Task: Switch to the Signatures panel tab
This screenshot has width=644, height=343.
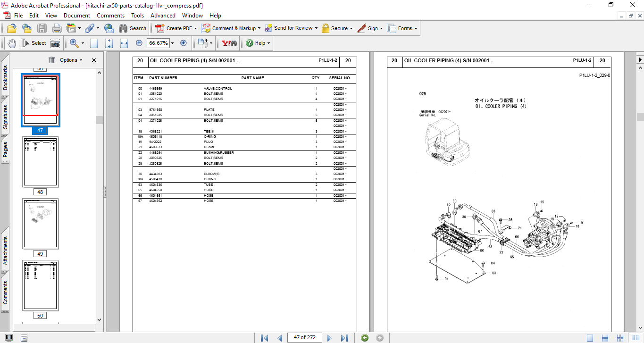Action: coord(5,108)
